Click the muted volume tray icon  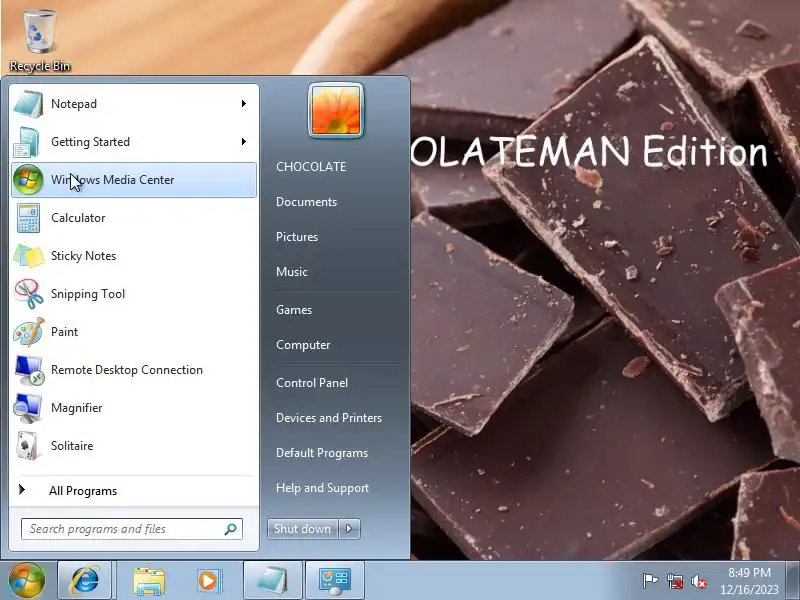point(699,581)
